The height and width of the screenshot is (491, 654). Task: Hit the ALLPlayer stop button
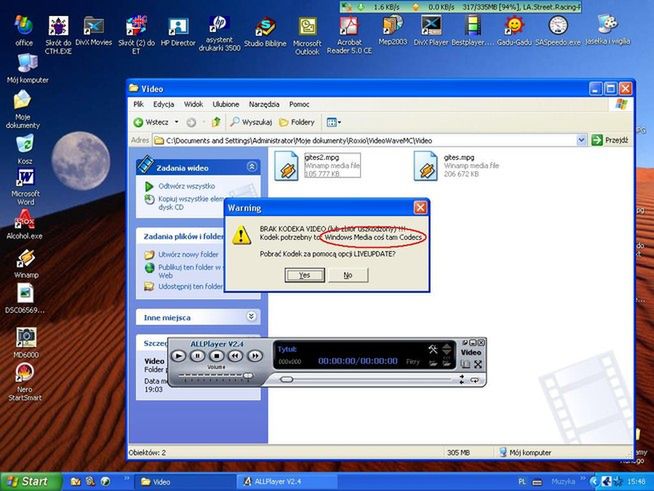pos(216,356)
